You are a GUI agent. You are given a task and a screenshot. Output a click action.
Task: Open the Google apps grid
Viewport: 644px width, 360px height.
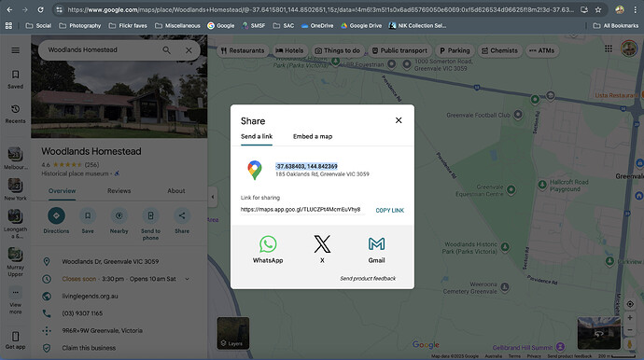(x=609, y=48)
